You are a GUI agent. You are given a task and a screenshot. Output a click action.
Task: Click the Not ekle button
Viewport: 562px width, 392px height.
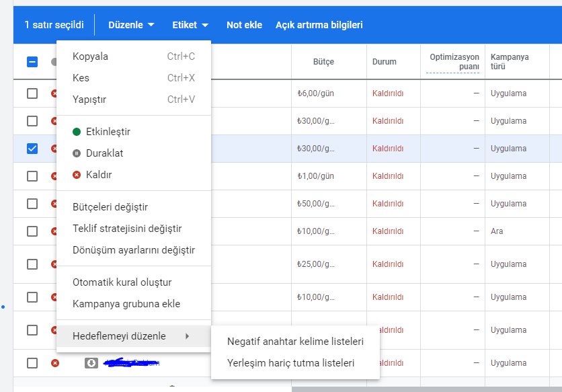pos(244,25)
